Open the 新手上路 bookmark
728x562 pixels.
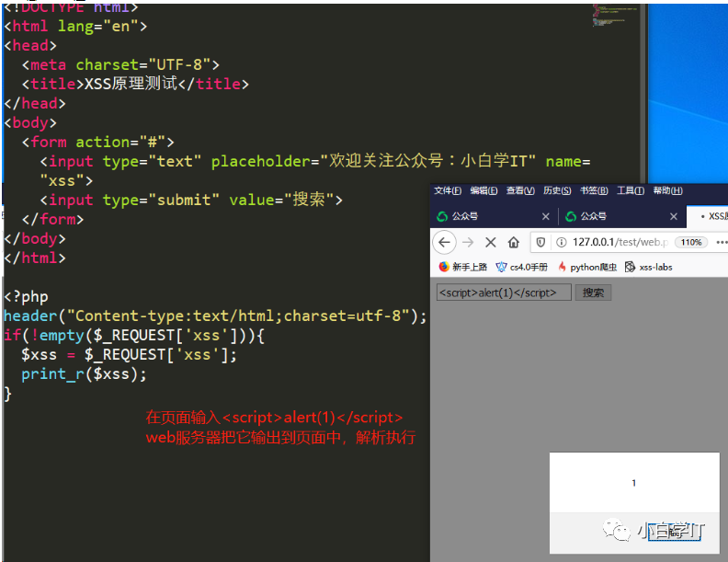[x=463, y=267]
